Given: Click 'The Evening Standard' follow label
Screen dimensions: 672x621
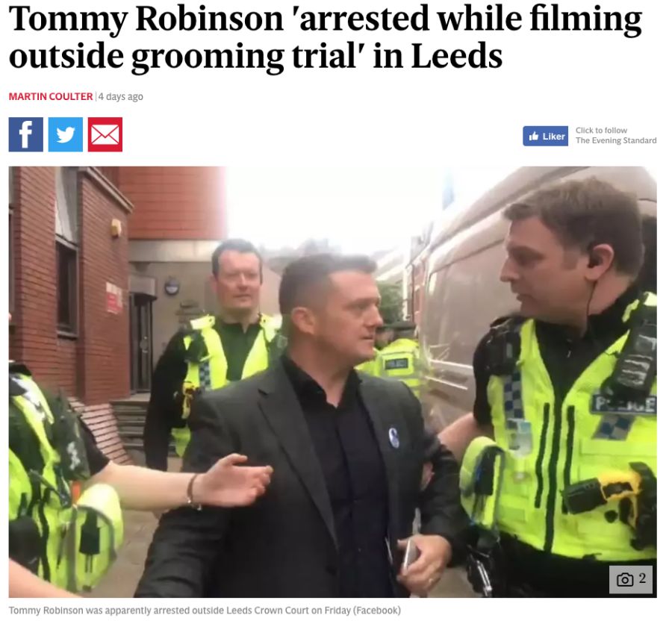Looking at the screenshot, I should pos(616,140).
